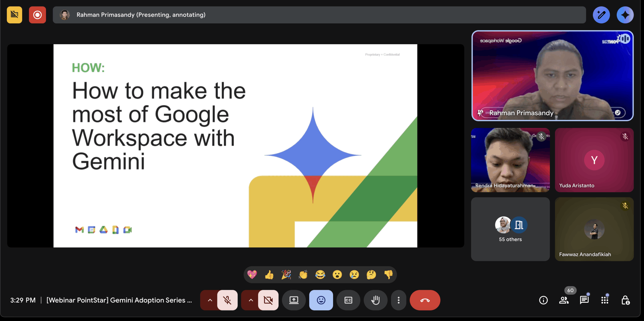Open the annotation pen tool
The height and width of the screenshot is (321, 644).
tap(601, 15)
